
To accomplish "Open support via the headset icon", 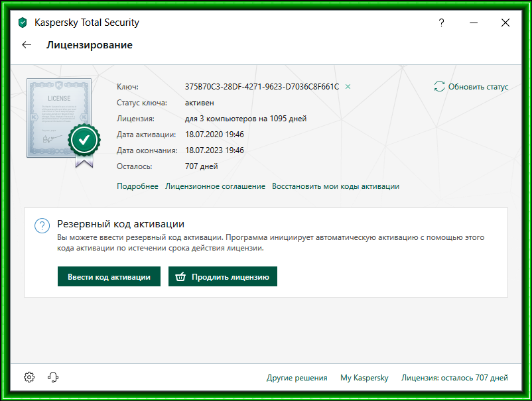I will tap(53, 377).
